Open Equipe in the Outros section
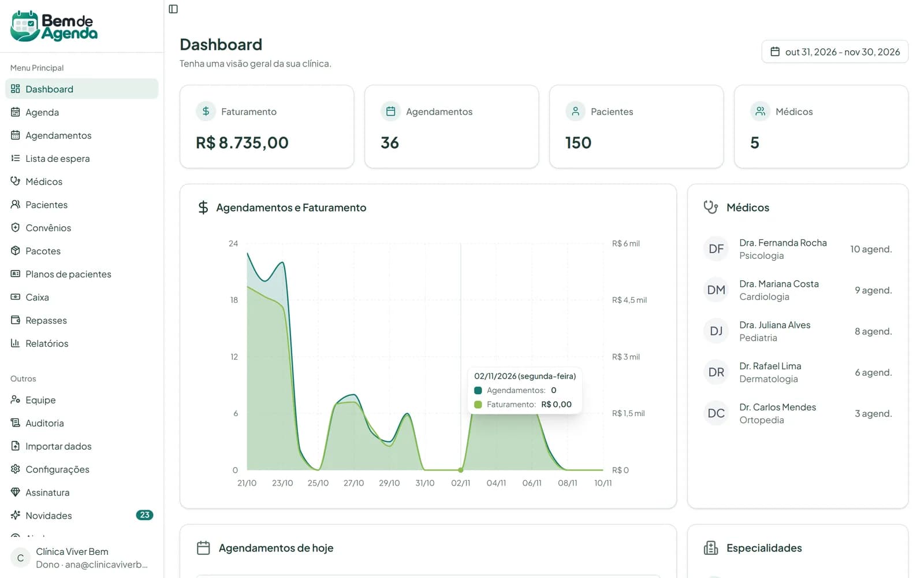Screen dimensions: 924x578 click(x=81, y=400)
